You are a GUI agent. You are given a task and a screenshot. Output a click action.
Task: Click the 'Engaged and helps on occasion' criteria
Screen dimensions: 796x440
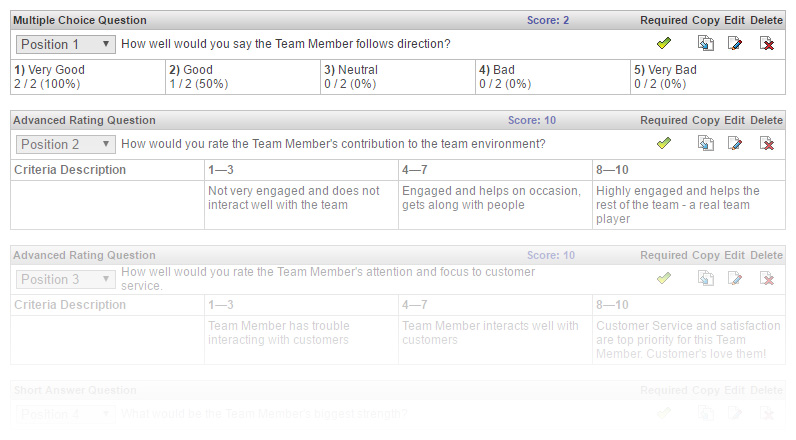(494, 198)
